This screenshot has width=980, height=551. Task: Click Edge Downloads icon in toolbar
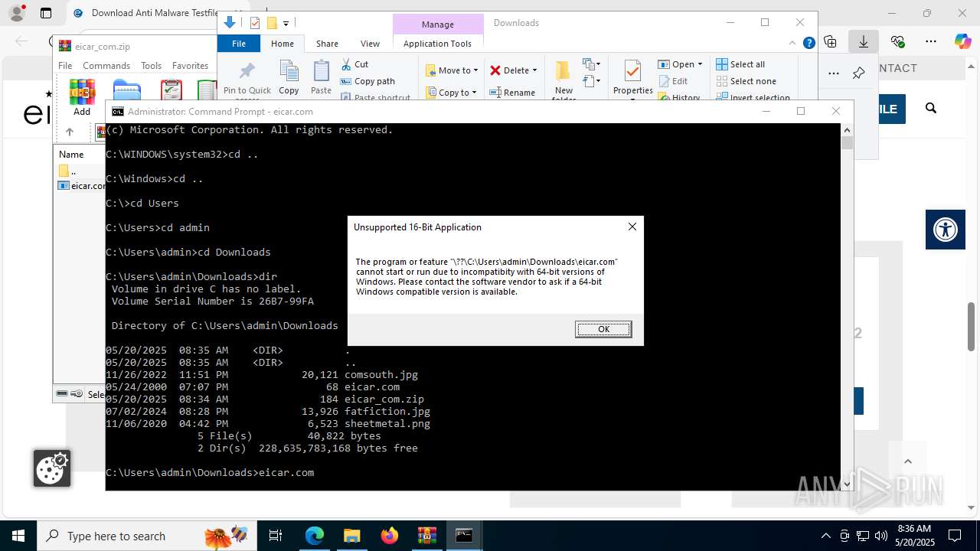click(864, 41)
